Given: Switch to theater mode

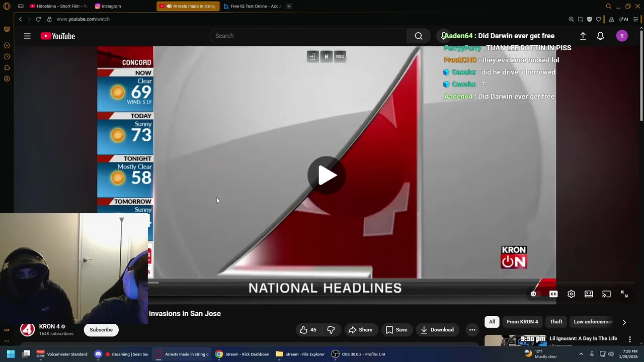Looking at the screenshot, I should pyautogui.click(x=589, y=294).
